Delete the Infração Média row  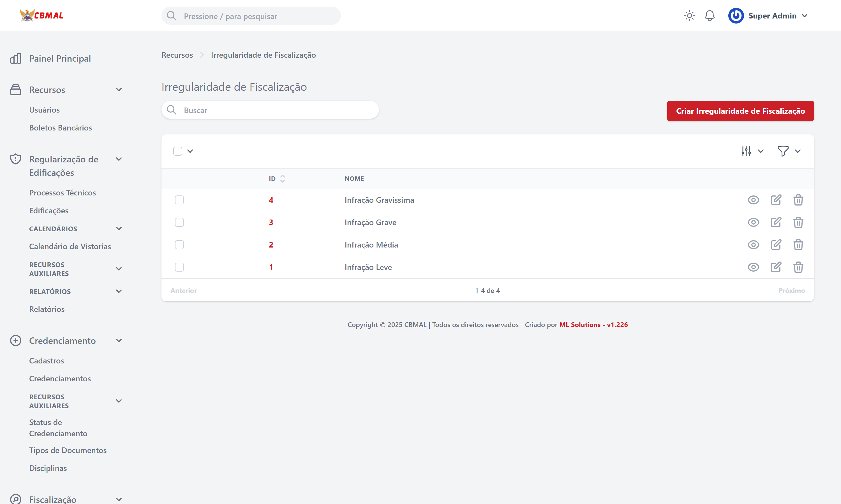tap(798, 245)
